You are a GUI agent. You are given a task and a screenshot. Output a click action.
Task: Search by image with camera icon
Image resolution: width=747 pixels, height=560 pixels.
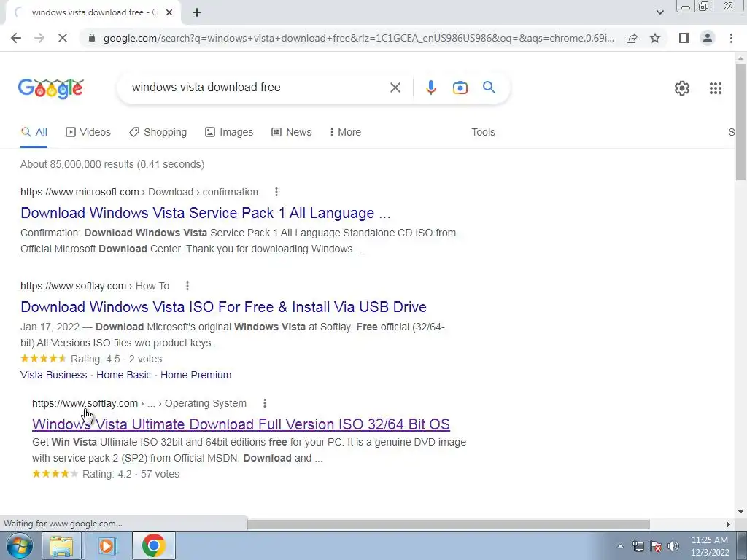(460, 87)
